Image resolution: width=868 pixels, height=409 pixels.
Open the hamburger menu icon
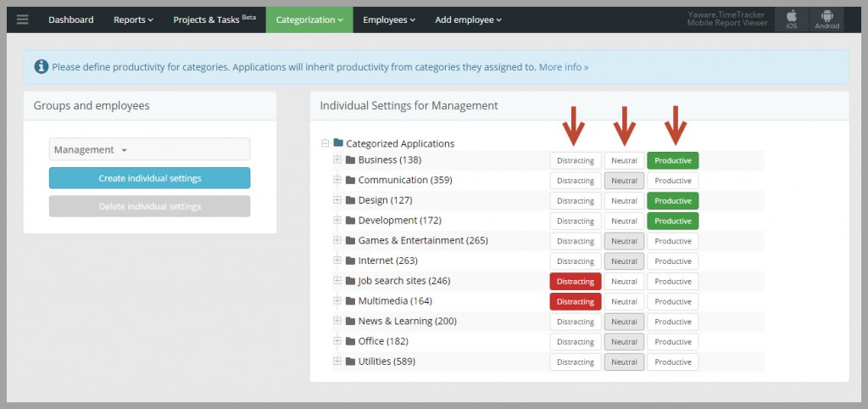pyautogui.click(x=23, y=20)
